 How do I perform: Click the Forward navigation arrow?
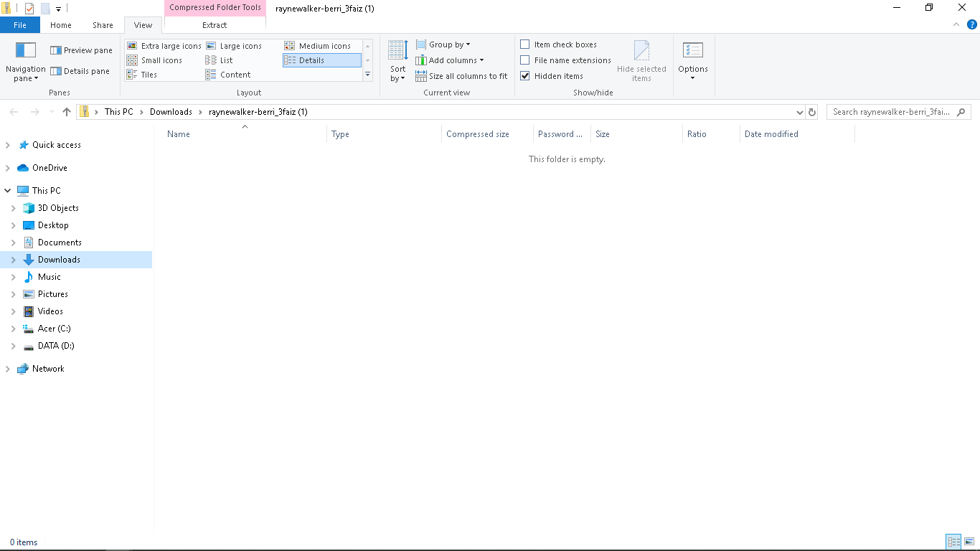point(34,112)
